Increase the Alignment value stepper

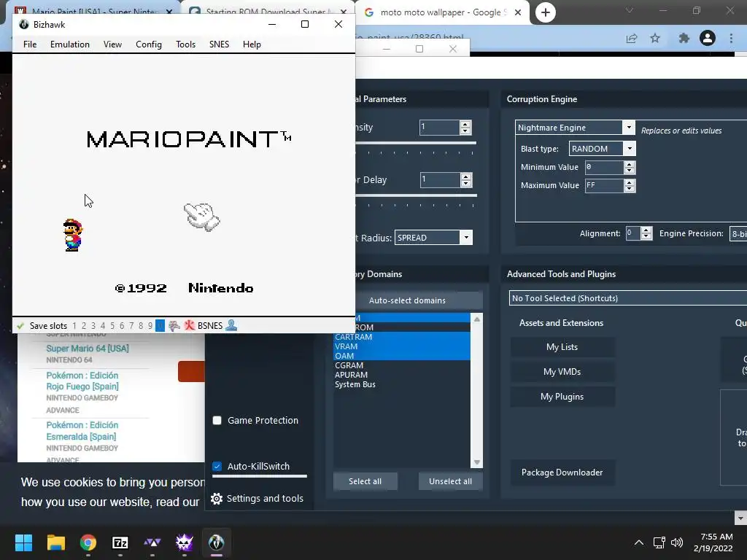click(x=646, y=230)
